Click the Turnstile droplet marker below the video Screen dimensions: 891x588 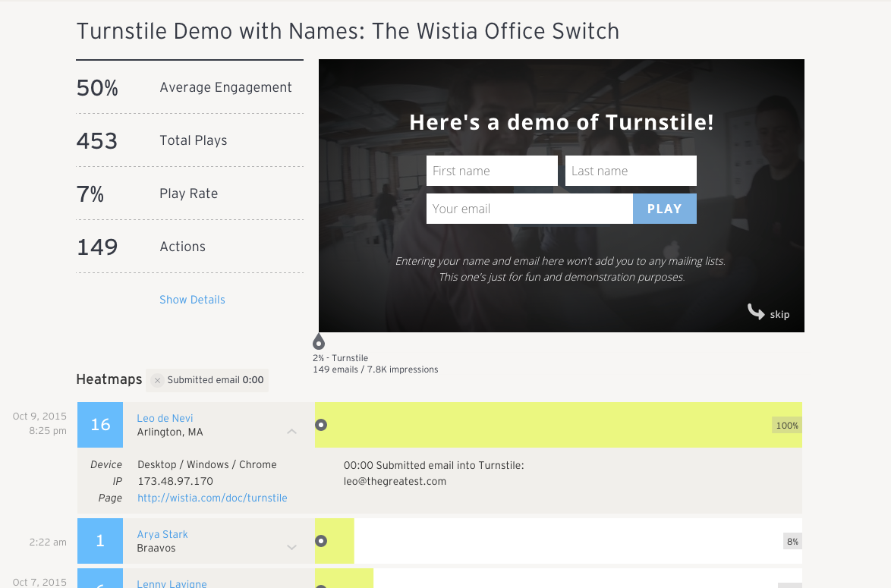click(319, 341)
